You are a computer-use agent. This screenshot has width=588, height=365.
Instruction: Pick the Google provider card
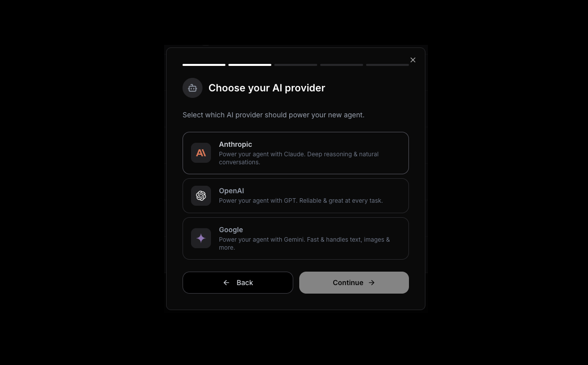click(296, 239)
